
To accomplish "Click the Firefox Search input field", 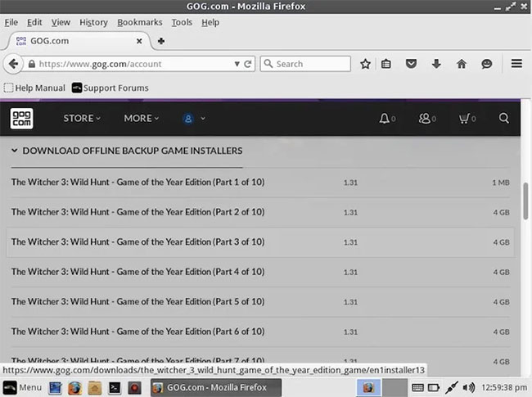I will [305, 64].
